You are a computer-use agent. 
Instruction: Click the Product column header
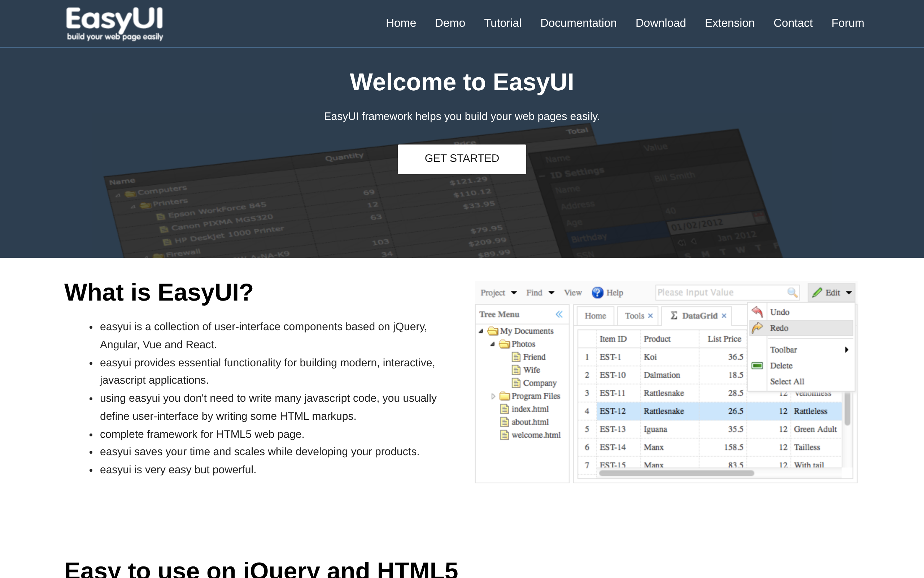pyautogui.click(x=670, y=339)
